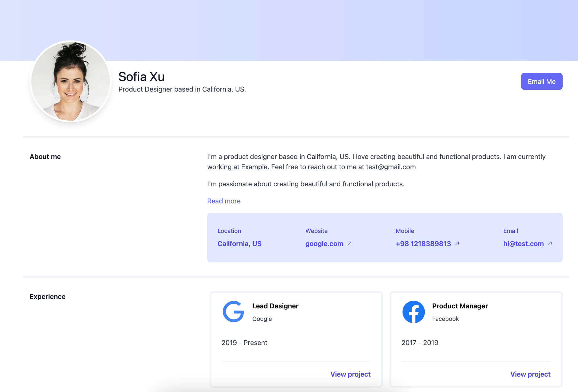Select the Lead Designer job title
The image size is (578, 392).
coord(275,306)
